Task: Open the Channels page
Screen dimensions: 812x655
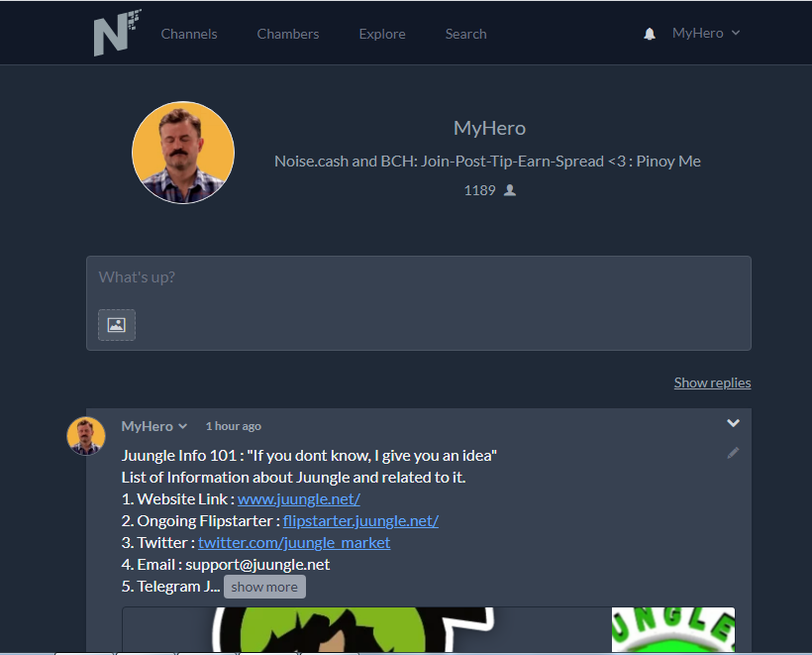Action: point(189,34)
